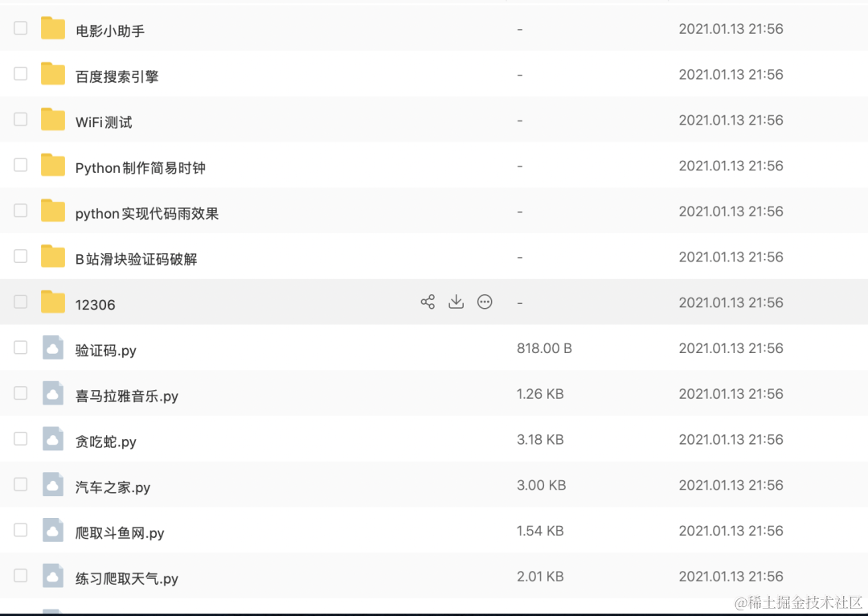Click the 电影小助手 folder icon
The width and height of the screenshot is (868, 616).
(53, 28)
